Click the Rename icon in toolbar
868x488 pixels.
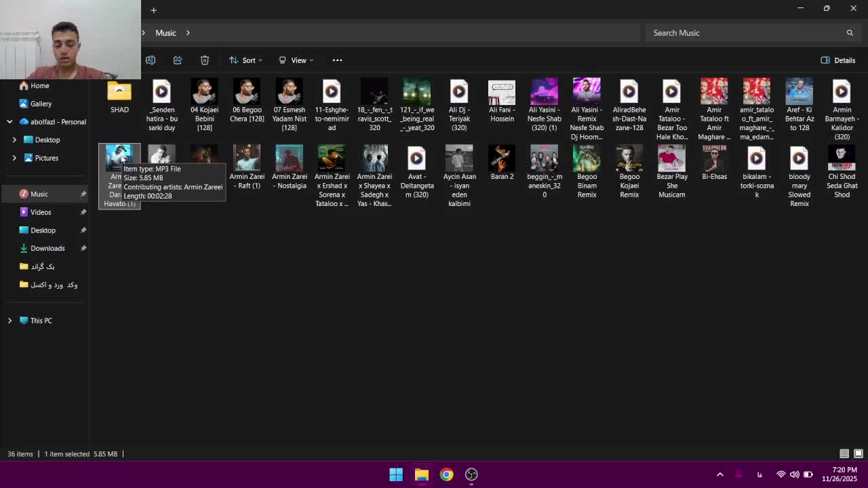click(x=151, y=60)
